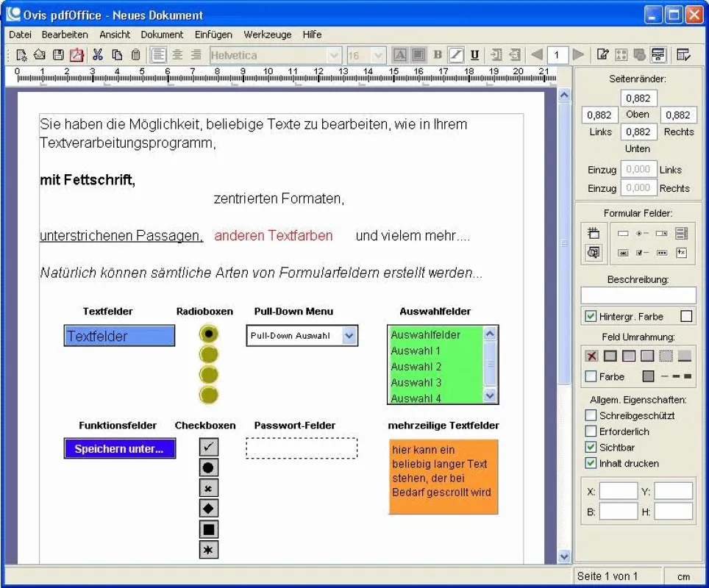The image size is (709, 588).
Task: Align text left using toolbar icon
Action: (x=158, y=55)
